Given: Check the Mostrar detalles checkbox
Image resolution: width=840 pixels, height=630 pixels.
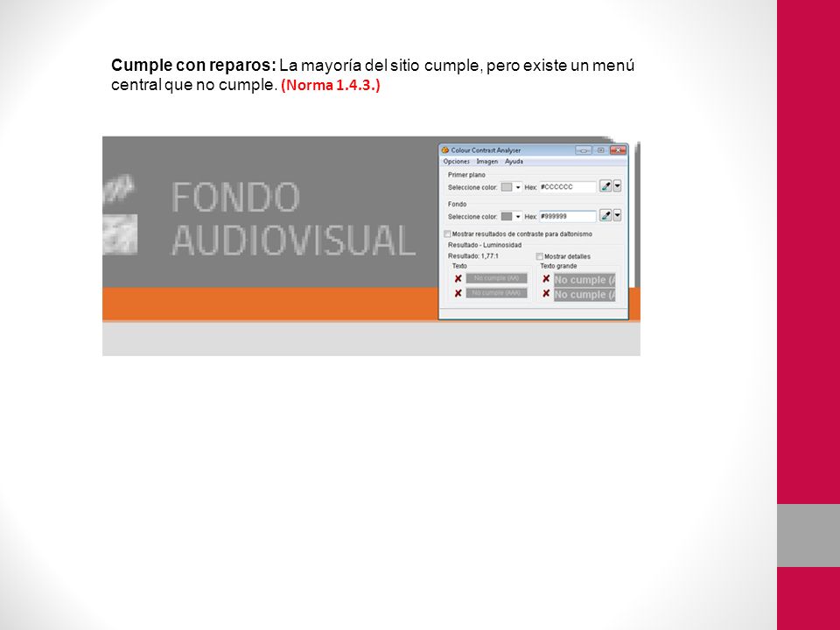Looking at the screenshot, I should click(x=540, y=256).
